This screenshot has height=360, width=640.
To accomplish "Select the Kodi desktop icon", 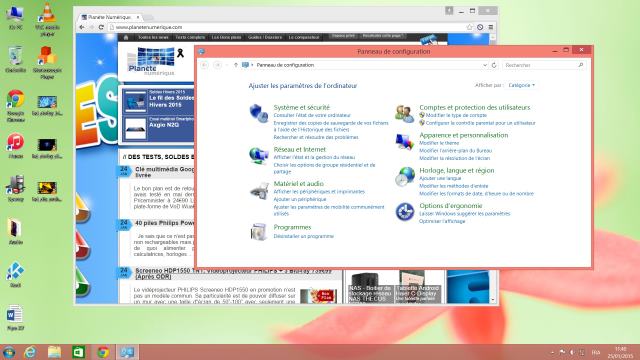I will point(16,275).
